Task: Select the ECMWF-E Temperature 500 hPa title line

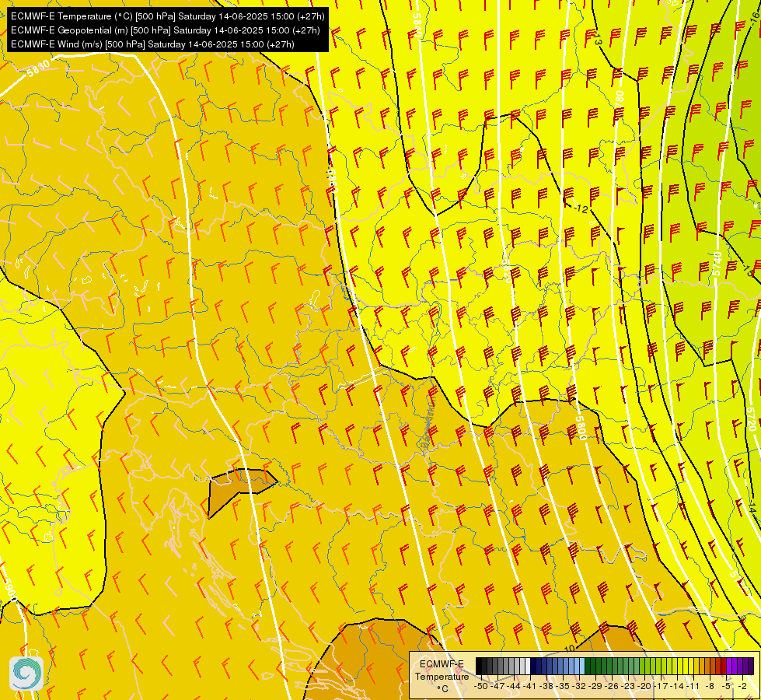Action: pos(167,16)
